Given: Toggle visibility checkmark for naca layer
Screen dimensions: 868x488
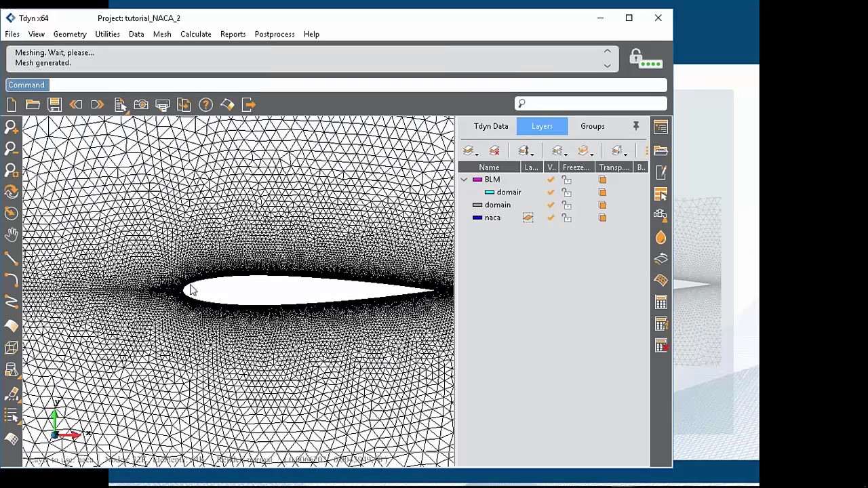Looking at the screenshot, I should [x=551, y=218].
